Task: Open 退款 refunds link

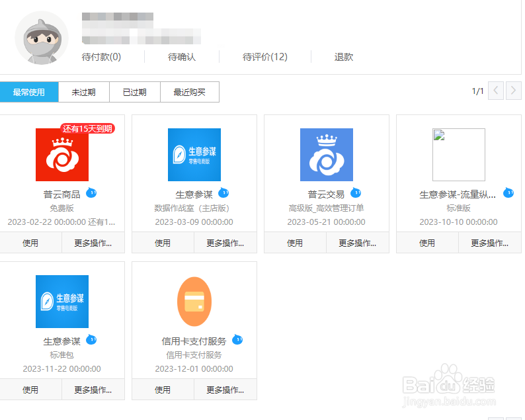Action: coord(344,57)
